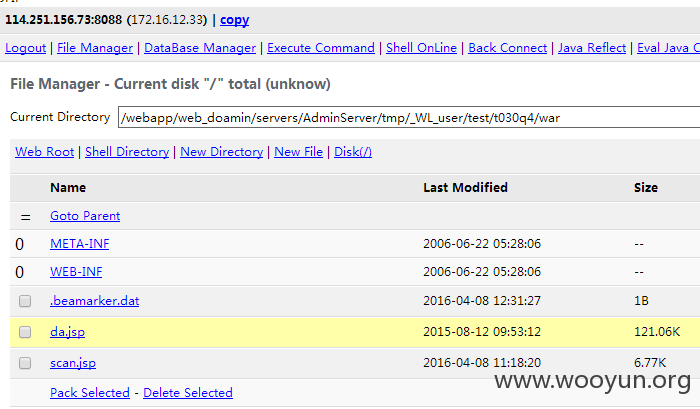
Task: Go to Execute Command page
Action: point(321,48)
